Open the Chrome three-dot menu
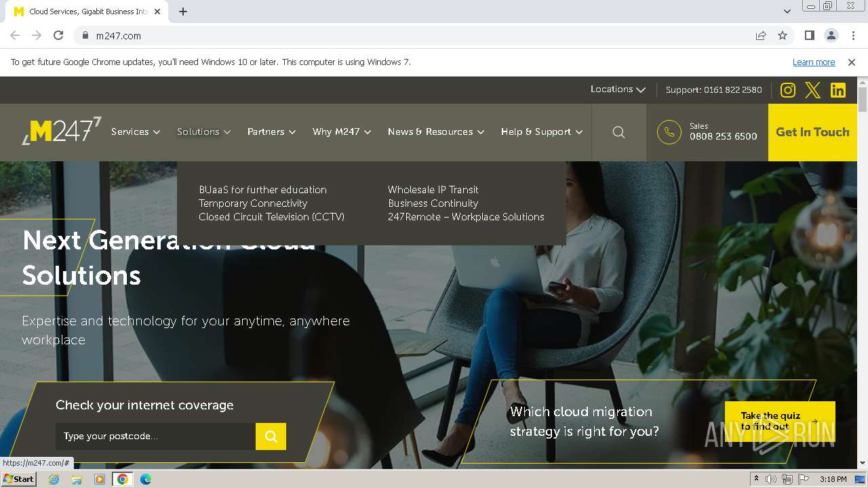Screen dimensions: 868x488 click(853, 35)
